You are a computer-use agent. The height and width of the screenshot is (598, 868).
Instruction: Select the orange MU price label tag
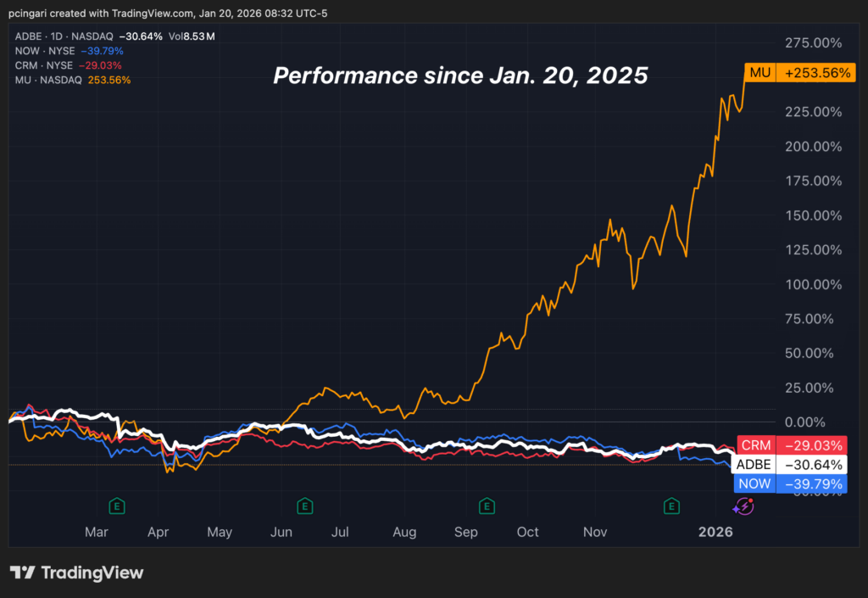pyautogui.click(x=759, y=73)
